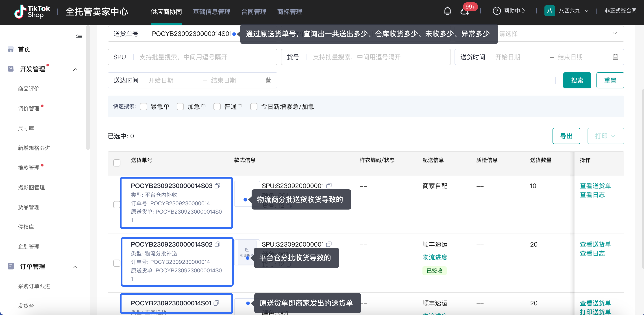The height and width of the screenshot is (315, 644).
Task: Switch to the 供应商协同 tab
Action: 166,12
